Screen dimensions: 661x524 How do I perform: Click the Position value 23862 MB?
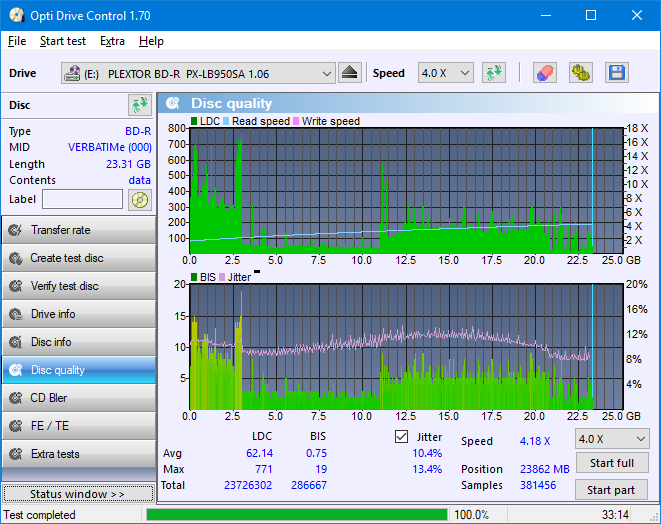coord(545,469)
